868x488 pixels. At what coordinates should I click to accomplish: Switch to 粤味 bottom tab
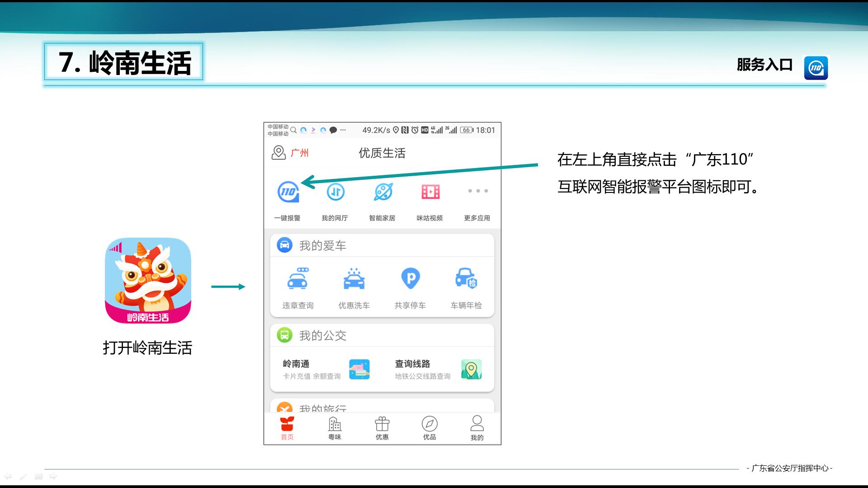335,428
